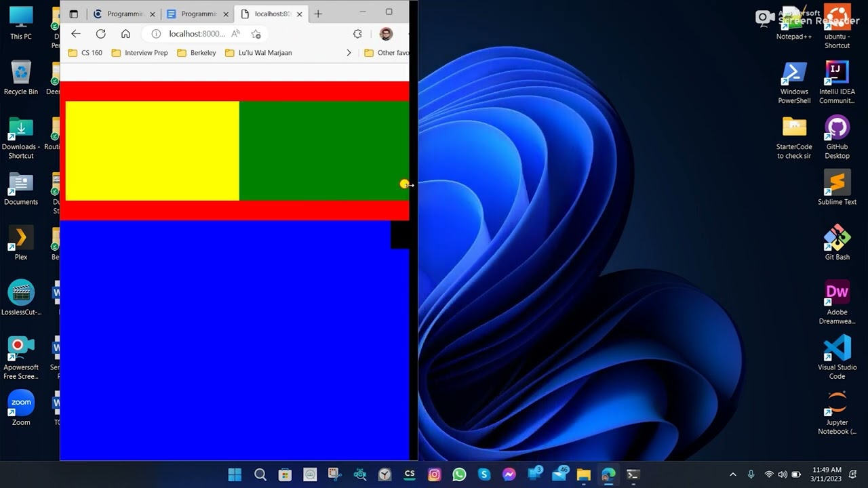The height and width of the screenshot is (488, 868).
Task: Select the Git Bash desktop icon
Action: (837, 243)
